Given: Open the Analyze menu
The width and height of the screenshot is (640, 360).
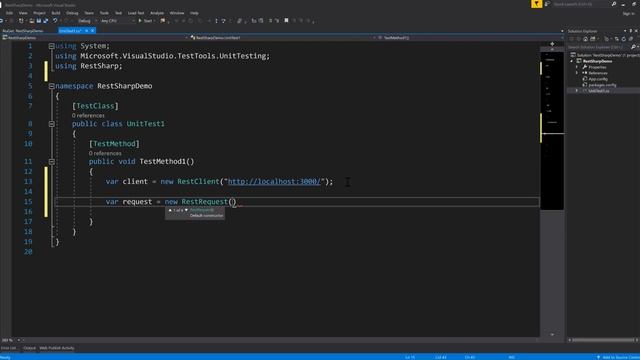Looking at the screenshot, I should pos(157,13).
